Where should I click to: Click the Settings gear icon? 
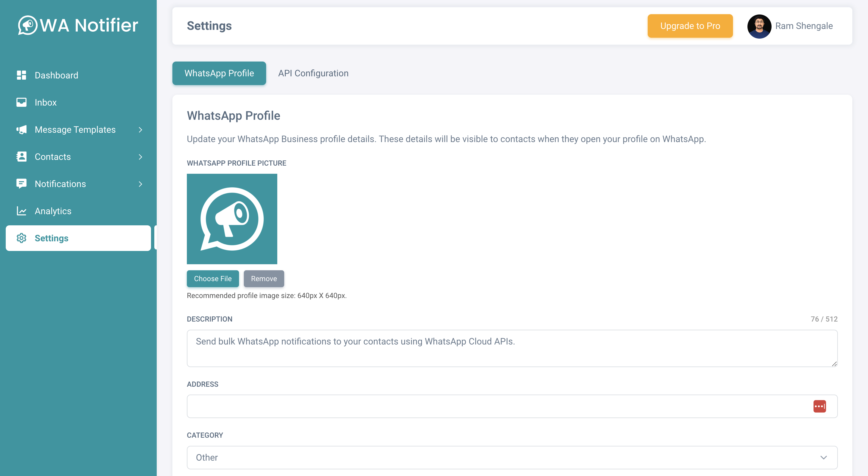[22, 238]
